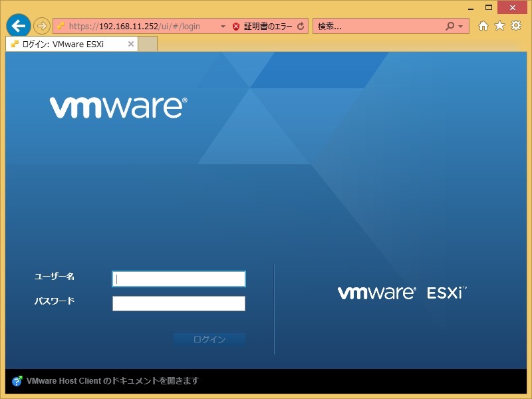Expand the address bar history dropdown arrow
Viewport: 532px width, 399px height.
point(223,26)
